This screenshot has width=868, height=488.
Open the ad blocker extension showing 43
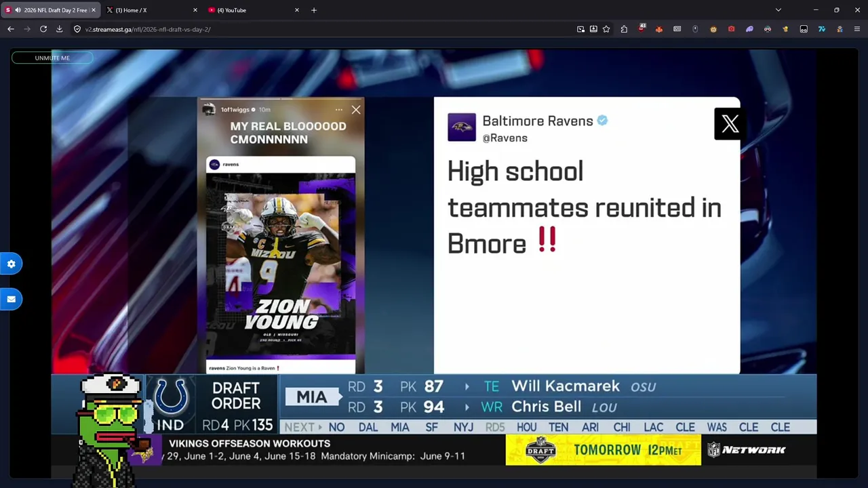[642, 28]
